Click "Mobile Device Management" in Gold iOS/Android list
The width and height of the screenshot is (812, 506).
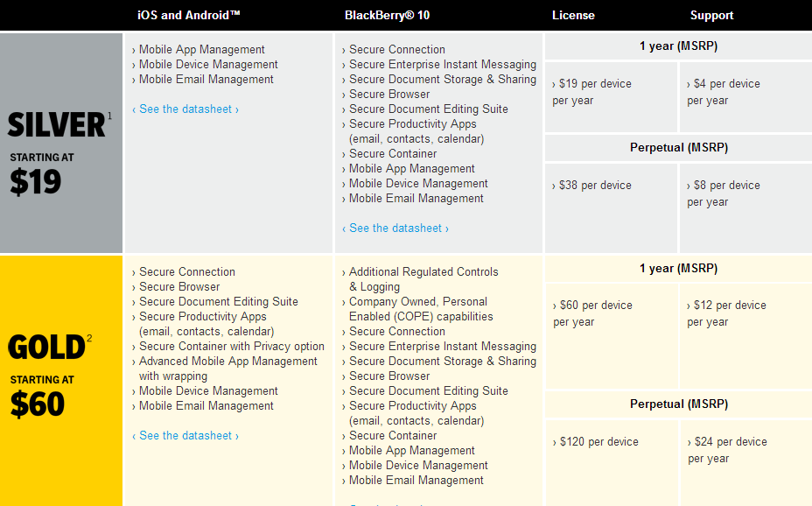pyautogui.click(x=208, y=391)
